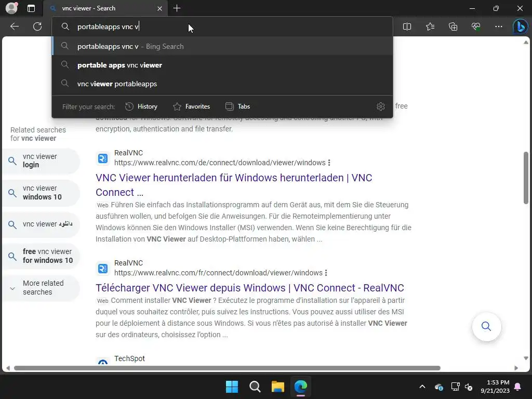This screenshot has width=532, height=399.
Task: Open File Explorer from the taskbar
Action: [277, 387]
